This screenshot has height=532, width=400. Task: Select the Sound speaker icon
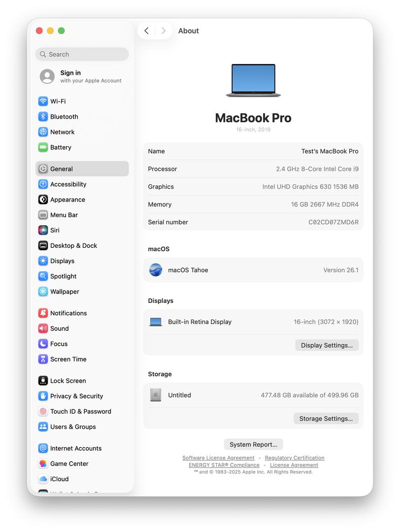coord(43,328)
